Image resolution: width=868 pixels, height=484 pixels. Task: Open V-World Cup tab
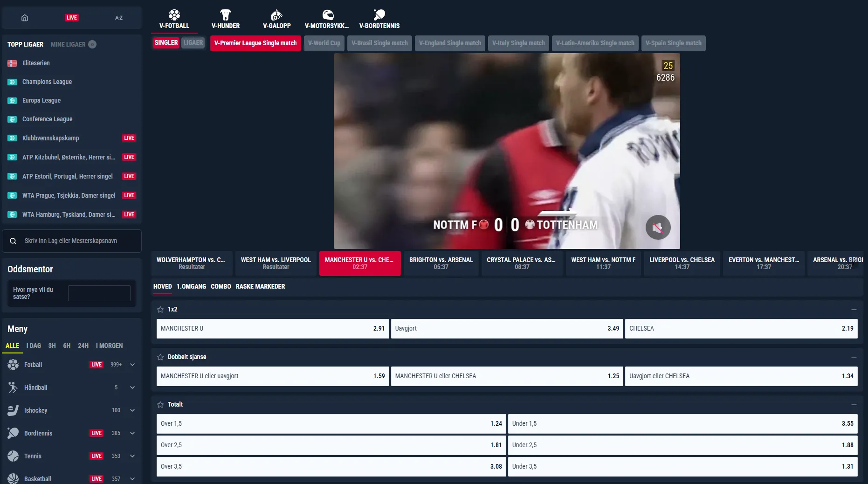point(324,43)
